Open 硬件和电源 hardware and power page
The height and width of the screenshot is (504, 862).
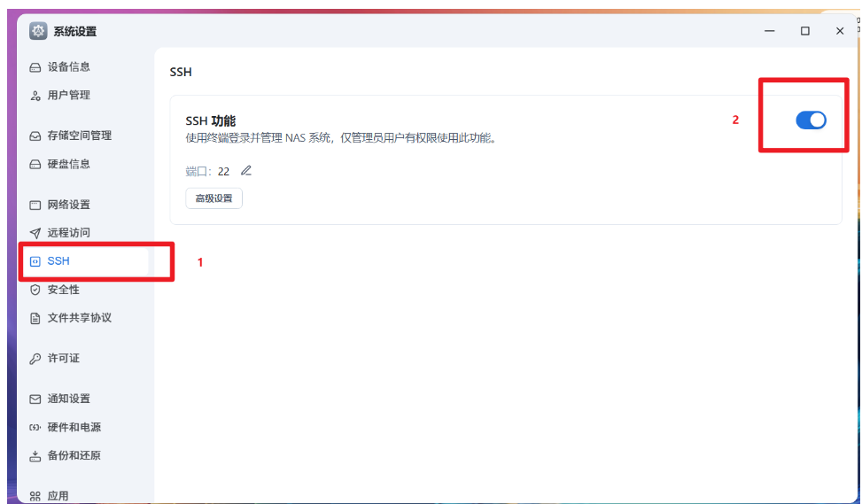tap(74, 428)
